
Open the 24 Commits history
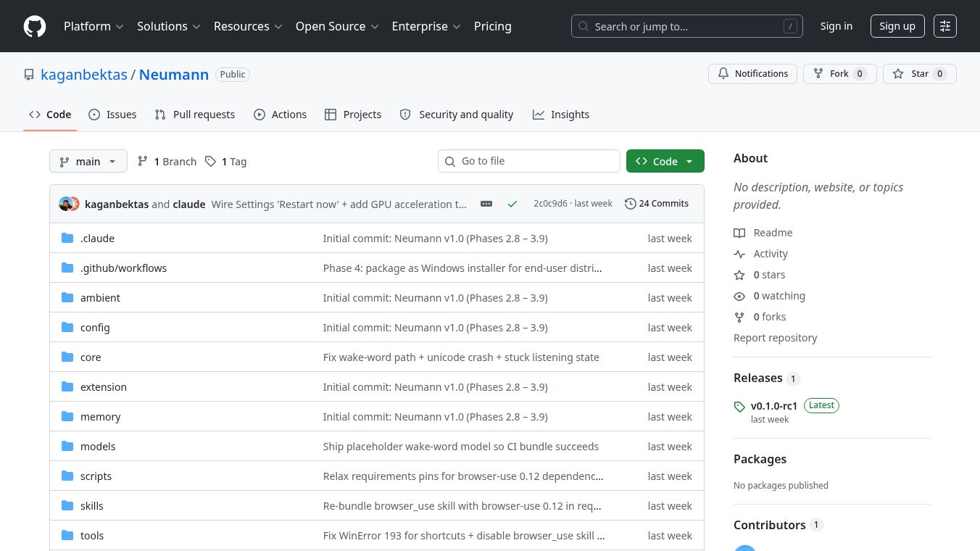(657, 204)
